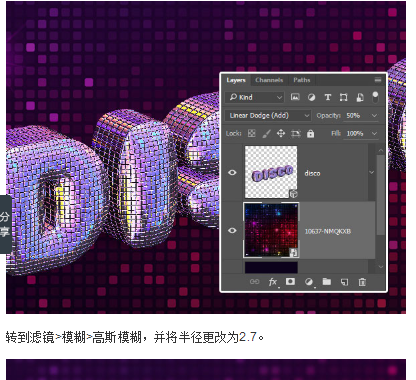
Task: Hide the disco layer
Action: tap(232, 172)
